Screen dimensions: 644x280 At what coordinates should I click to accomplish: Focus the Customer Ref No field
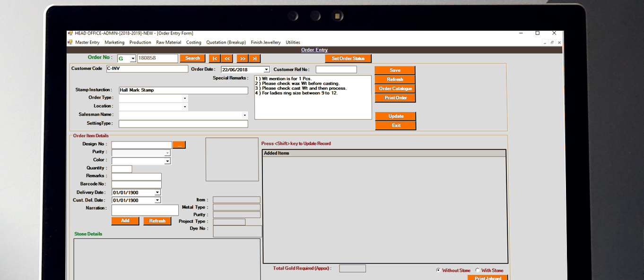point(336,70)
